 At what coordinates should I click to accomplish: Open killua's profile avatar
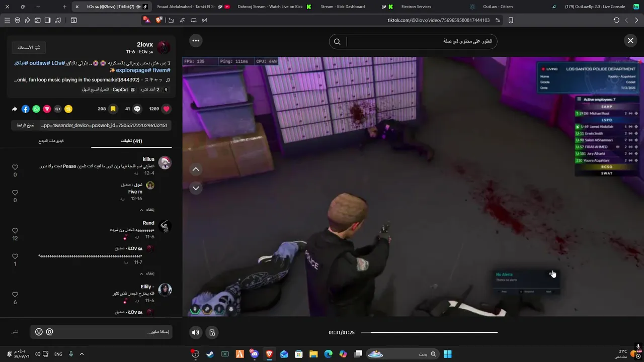tap(165, 162)
